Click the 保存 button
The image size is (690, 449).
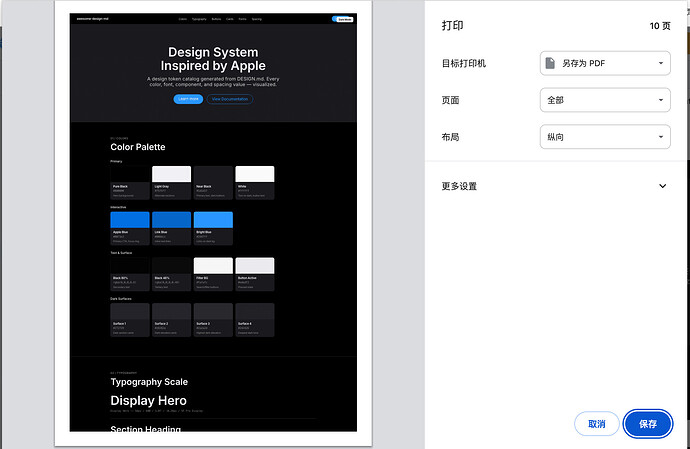[648, 424]
